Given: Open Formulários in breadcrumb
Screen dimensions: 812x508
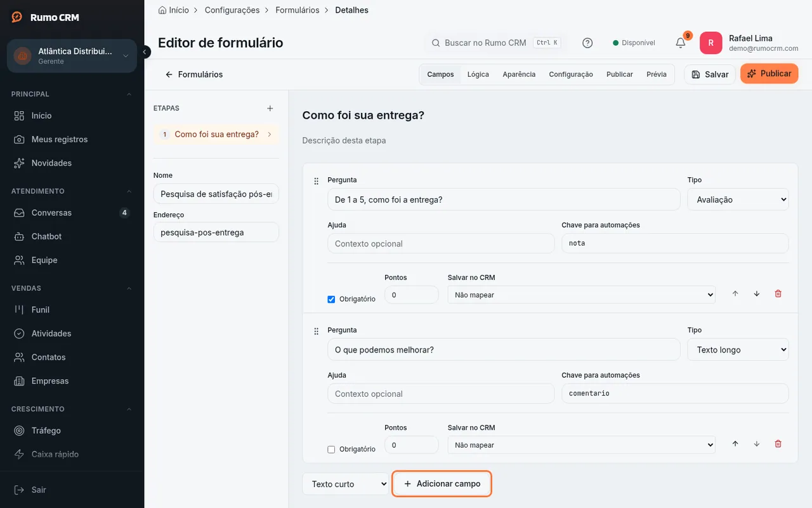Looking at the screenshot, I should tap(298, 10).
